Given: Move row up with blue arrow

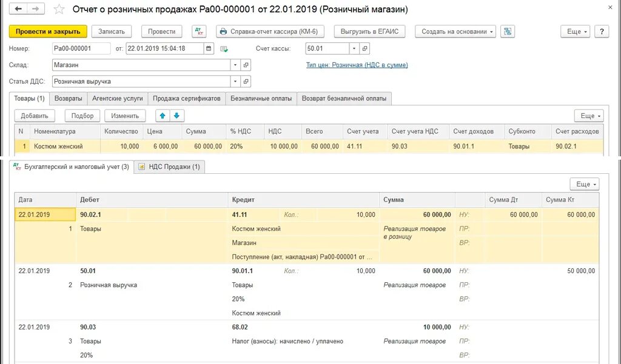Looking at the screenshot, I should tap(163, 116).
